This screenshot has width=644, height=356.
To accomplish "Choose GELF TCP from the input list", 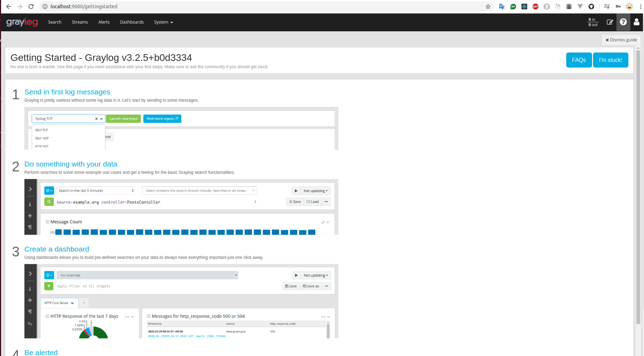I will [x=41, y=130].
